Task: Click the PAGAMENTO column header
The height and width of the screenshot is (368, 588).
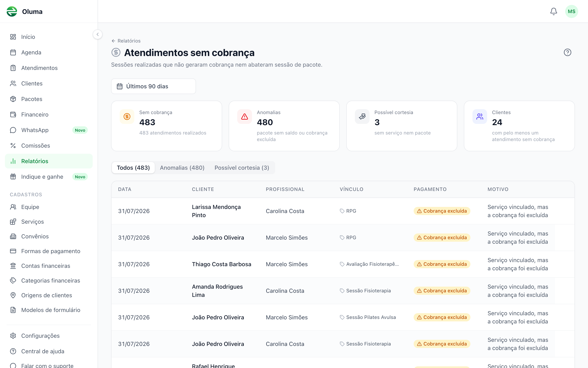Action: pyautogui.click(x=430, y=189)
